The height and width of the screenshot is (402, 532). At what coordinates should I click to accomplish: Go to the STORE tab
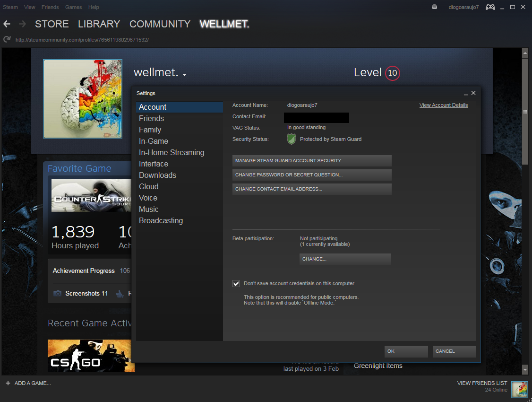coord(51,24)
